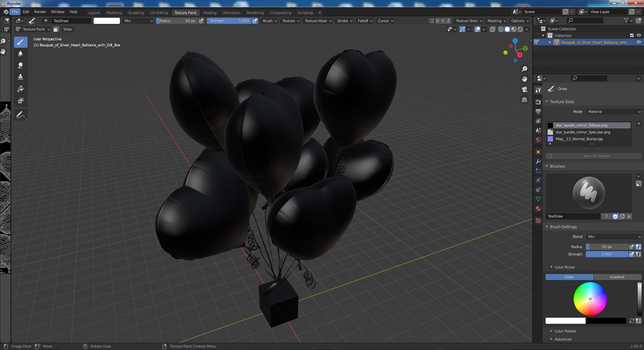Open the Stroke popover
This screenshot has height=350, width=644.
tap(344, 21)
